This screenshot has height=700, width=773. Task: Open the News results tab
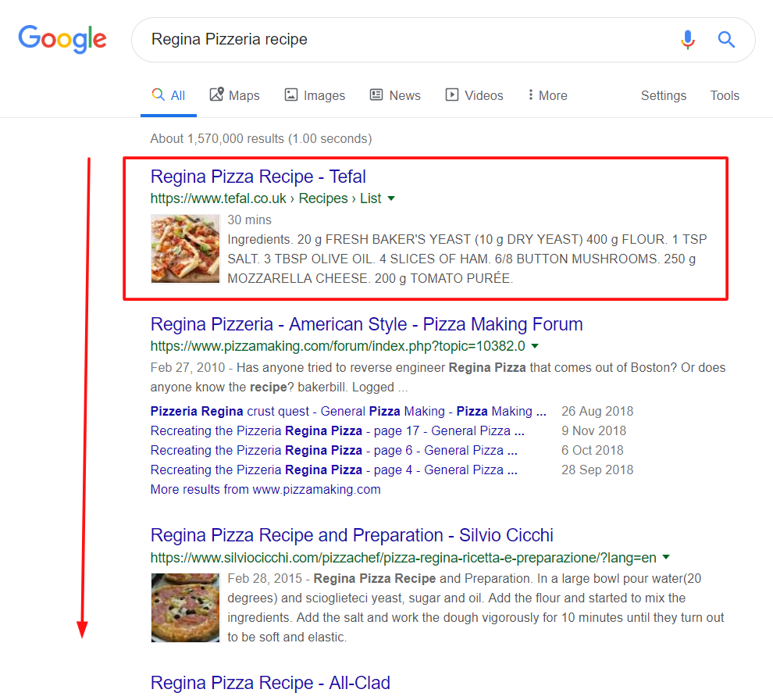[395, 95]
